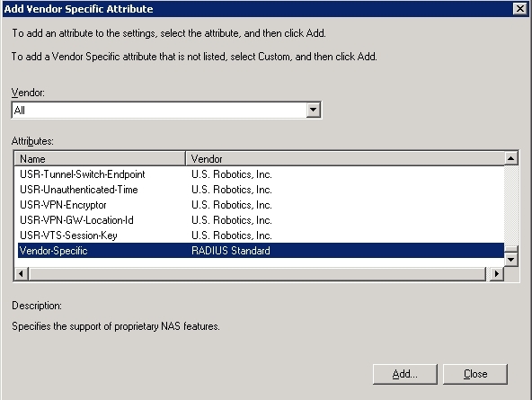Click the horizontal scroll left arrow
Image resolution: width=532 pixels, height=400 pixels.
tap(22, 273)
